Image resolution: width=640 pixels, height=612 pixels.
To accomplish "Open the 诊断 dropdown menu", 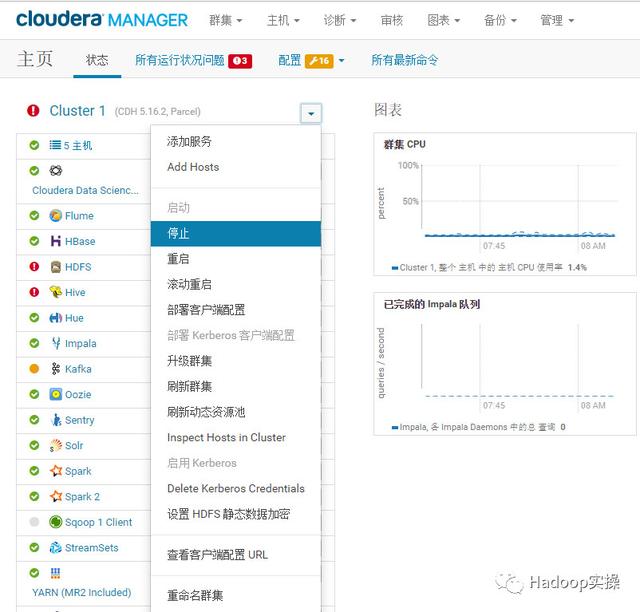I will pyautogui.click(x=340, y=20).
